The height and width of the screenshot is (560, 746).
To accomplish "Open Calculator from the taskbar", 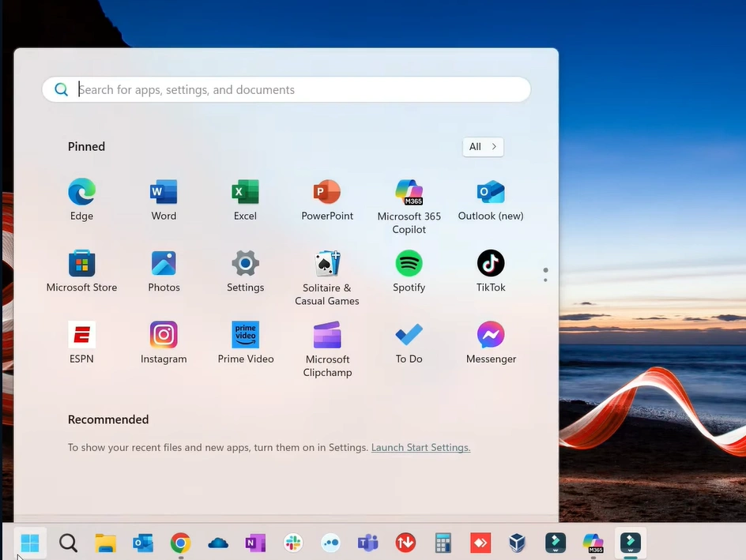I will (443, 543).
